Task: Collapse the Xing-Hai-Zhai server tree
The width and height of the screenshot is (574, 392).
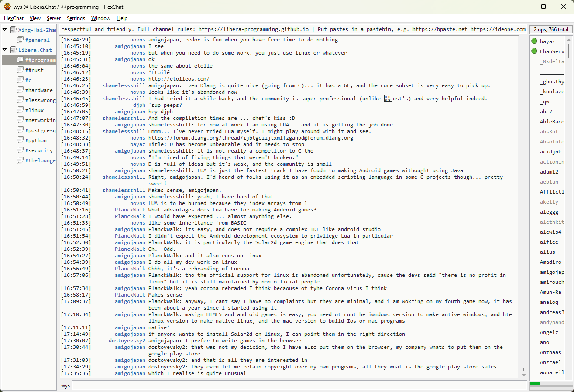Action: coord(5,30)
